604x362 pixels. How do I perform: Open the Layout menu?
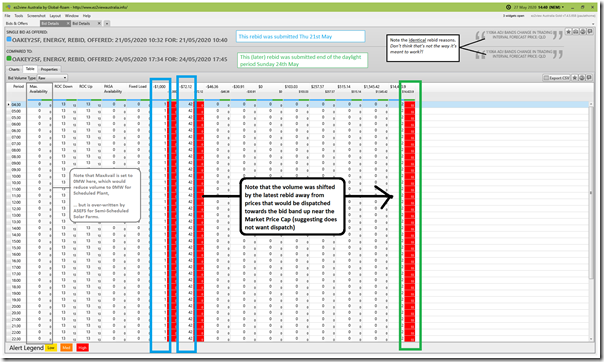pyautogui.click(x=55, y=16)
